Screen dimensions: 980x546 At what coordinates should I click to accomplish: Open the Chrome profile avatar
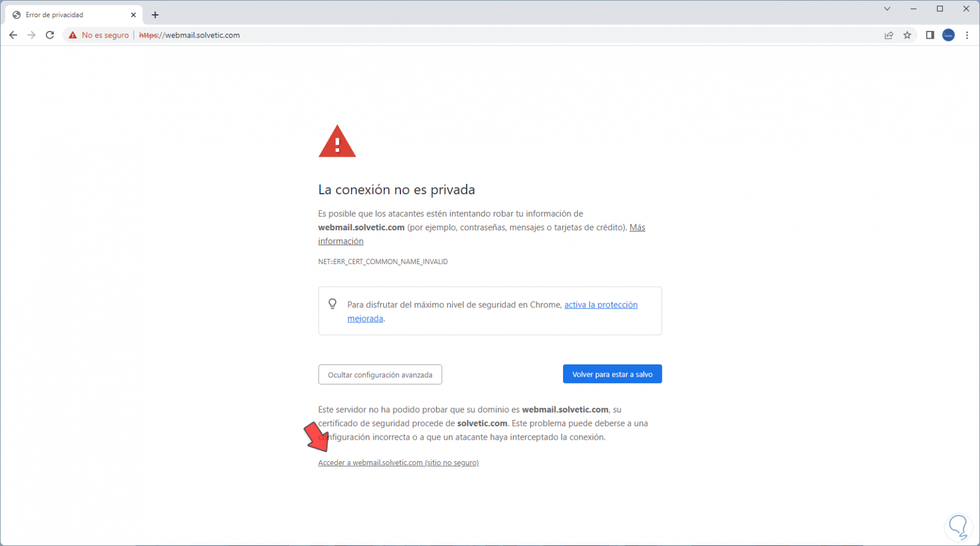(x=949, y=35)
